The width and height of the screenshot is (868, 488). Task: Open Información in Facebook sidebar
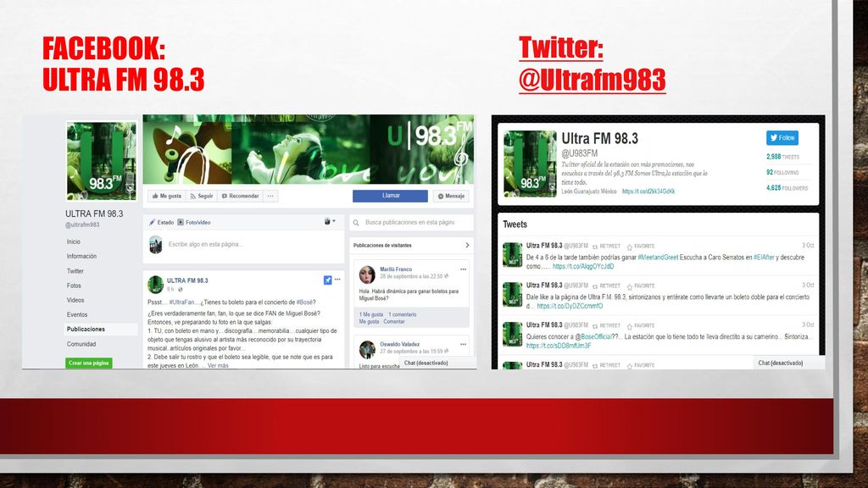tap(81, 256)
